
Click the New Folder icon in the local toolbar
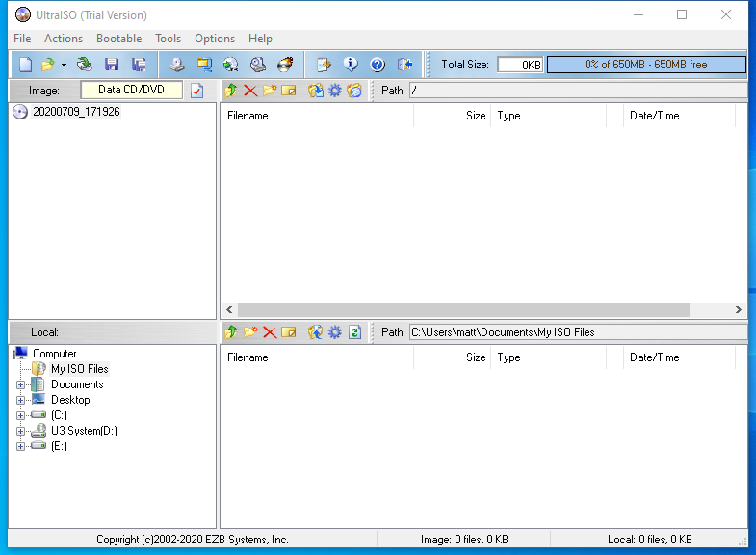(x=250, y=331)
